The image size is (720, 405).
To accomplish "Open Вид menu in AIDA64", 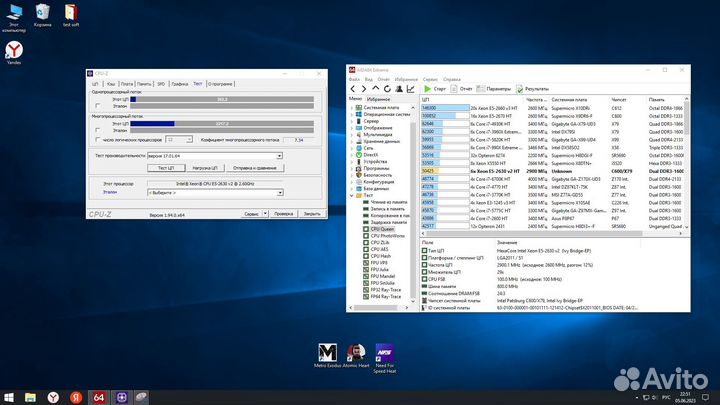I will [x=369, y=79].
